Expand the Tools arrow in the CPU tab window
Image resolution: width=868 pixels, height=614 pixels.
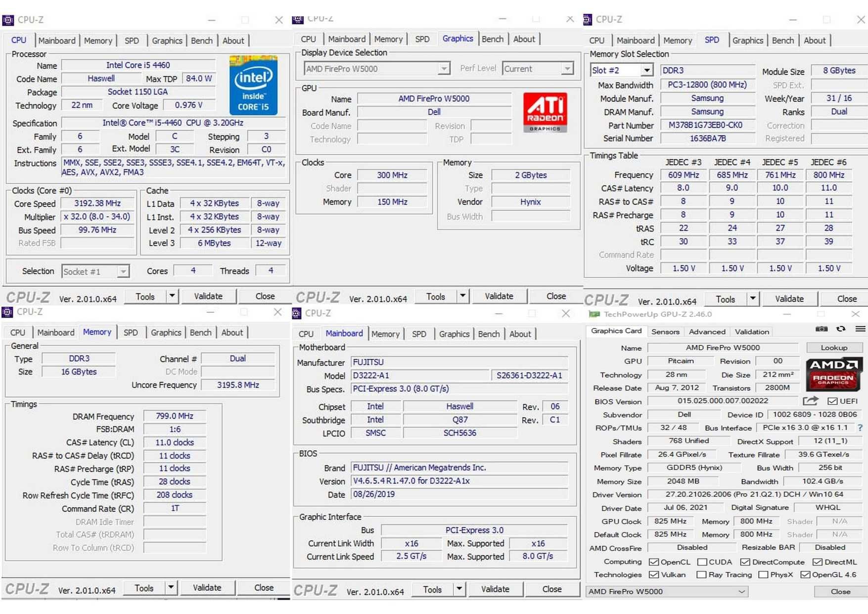tap(172, 296)
